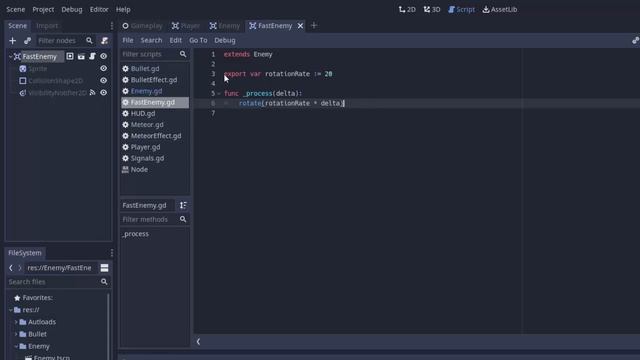Open FileSystem dock options menu
The height and width of the screenshot is (360, 640).
111,253
